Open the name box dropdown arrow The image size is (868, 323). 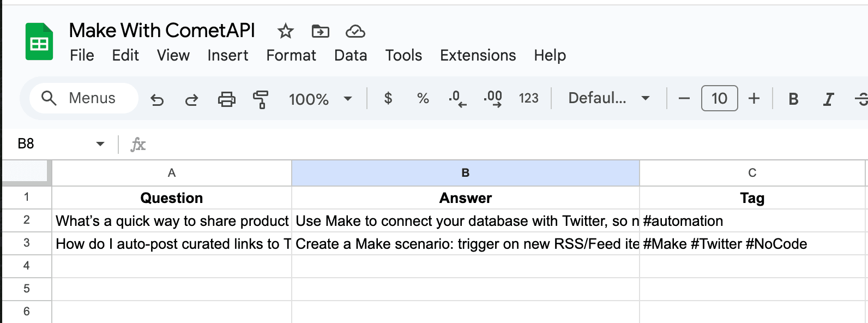pyautogui.click(x=100, y=144)
